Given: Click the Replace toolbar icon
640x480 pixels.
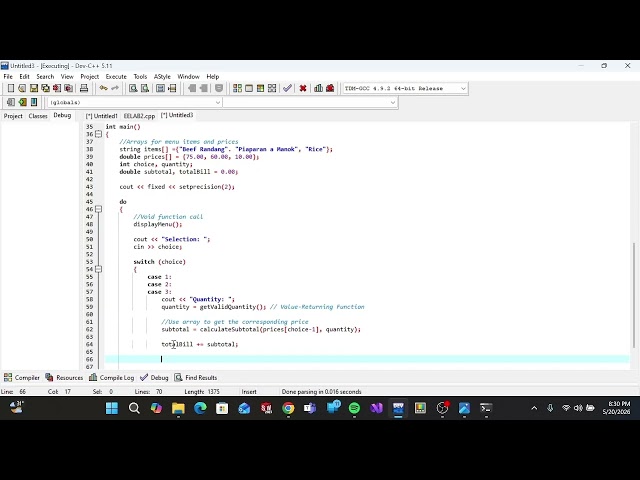Looking at the screenshot, I should tap(144, 88).
